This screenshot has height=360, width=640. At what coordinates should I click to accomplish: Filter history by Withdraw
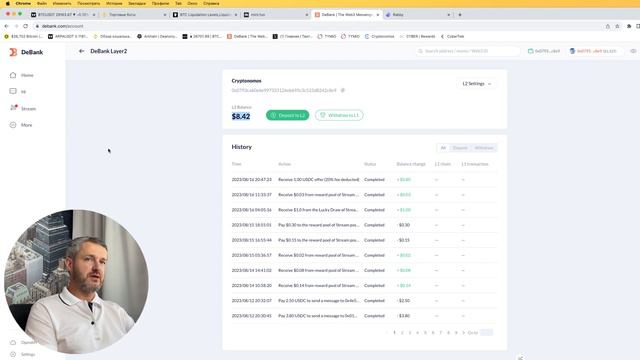(x=484, y=148)
